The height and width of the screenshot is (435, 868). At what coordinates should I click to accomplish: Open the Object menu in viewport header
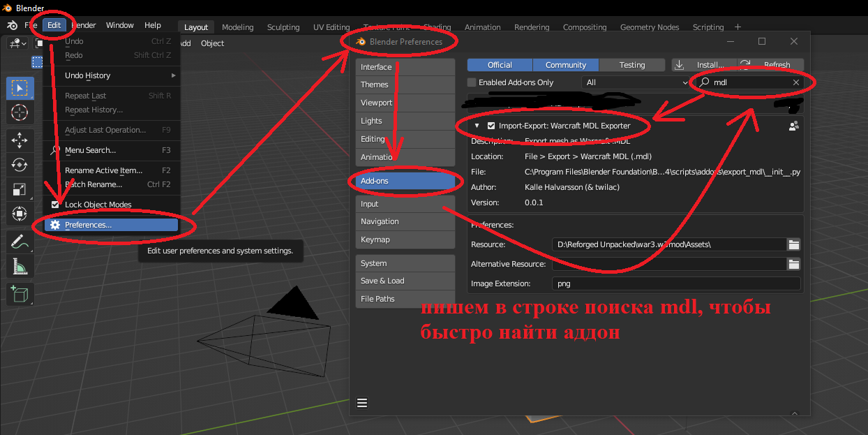[x=213, y=43]
